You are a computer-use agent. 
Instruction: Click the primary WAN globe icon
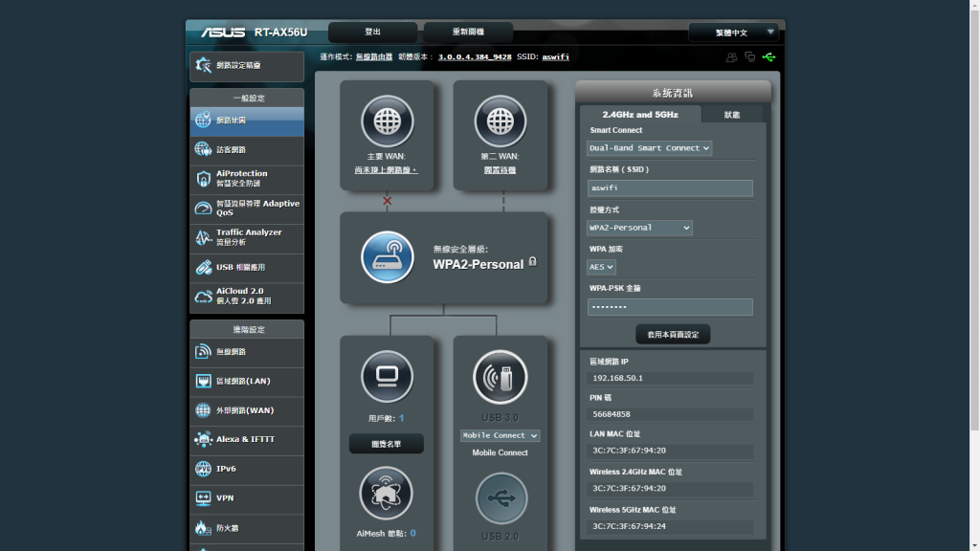pos(387,121)
